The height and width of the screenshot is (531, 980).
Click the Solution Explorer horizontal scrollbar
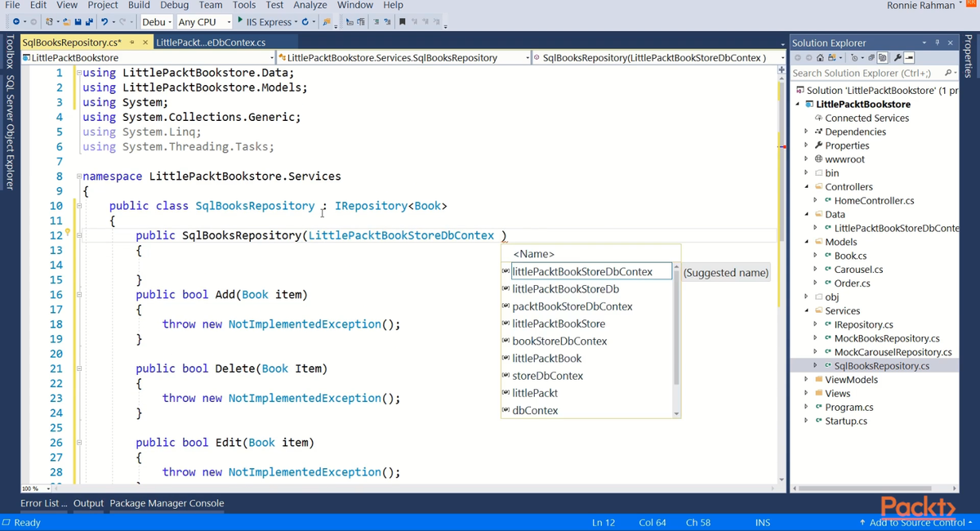coord(866,488)
